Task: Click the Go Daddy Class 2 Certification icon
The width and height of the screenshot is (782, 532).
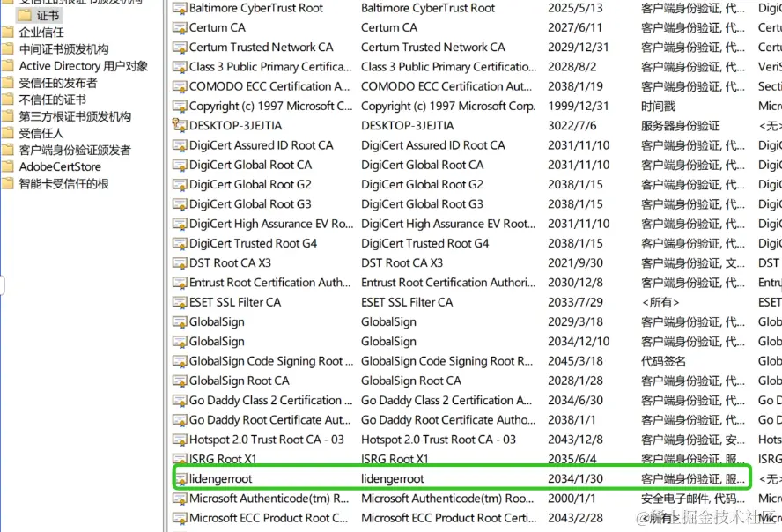Action: point(180,401)
